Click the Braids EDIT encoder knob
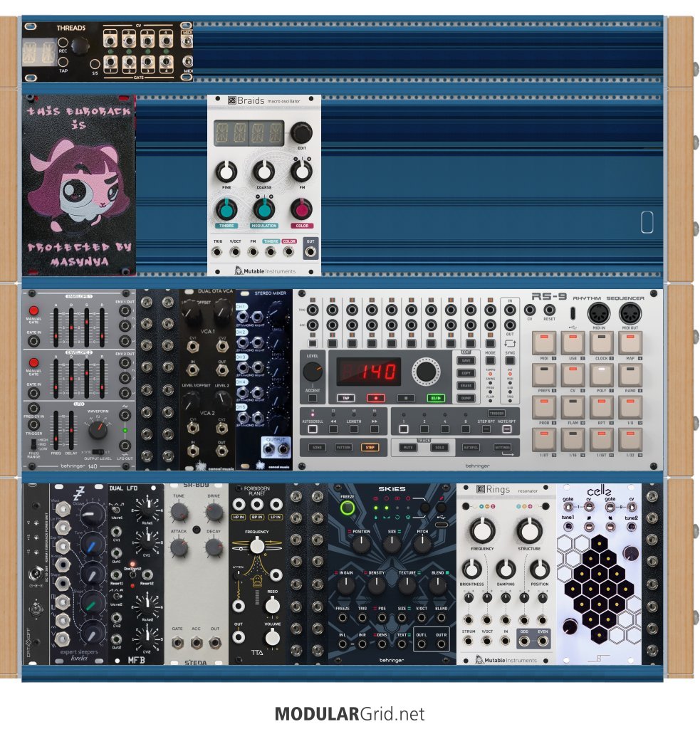The image size is (700, 729). [x=301, y=133]
